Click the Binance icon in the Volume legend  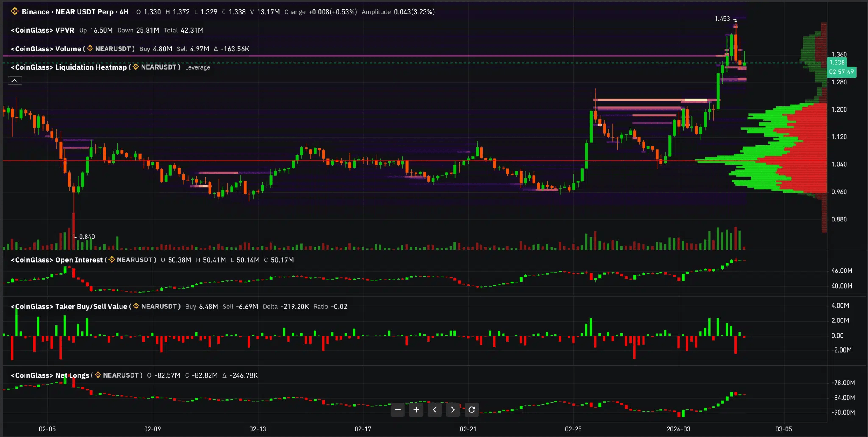click(90, 48)
